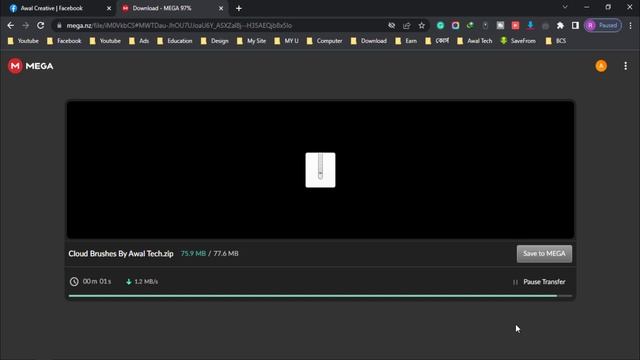The image size is (640, 360).
Task: Click the share page icon in address bar
Action: (407, 25)
